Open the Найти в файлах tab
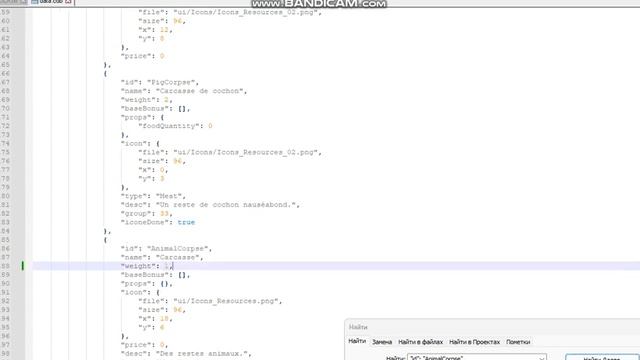640x360 pixels. [420, 342]
